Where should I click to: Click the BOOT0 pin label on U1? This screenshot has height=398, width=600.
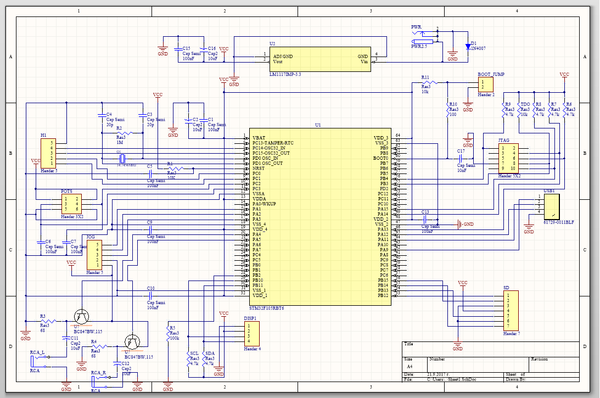point(380,158)
